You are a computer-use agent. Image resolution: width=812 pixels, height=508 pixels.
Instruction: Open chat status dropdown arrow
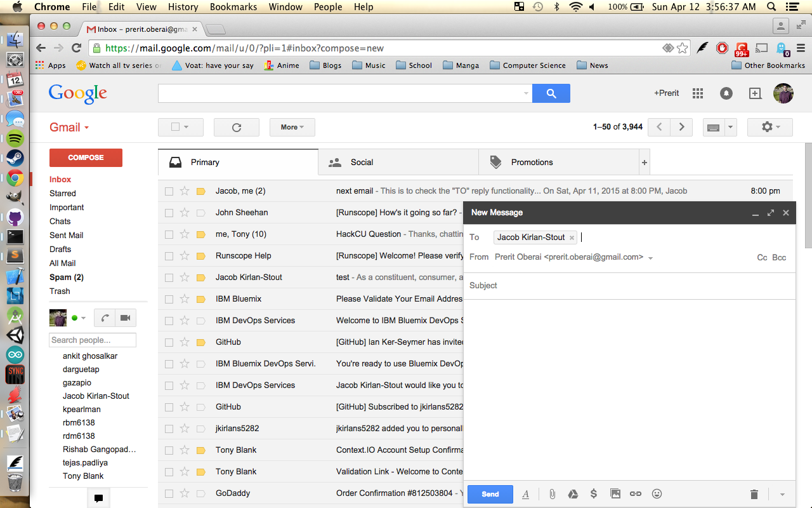83,318
